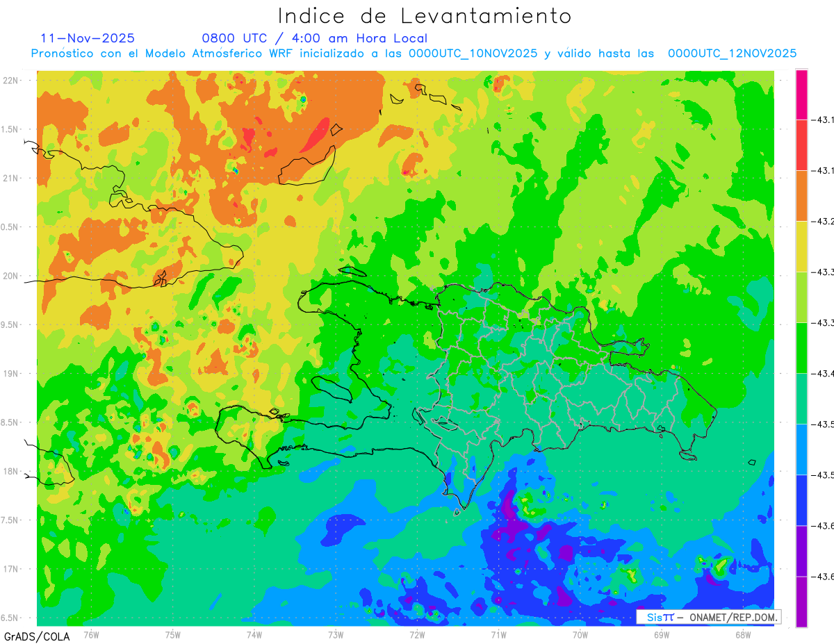Image resolution: width=834 pixels, height=644 pixels.
Task: Click the '72W' longitude label
Action: pyautogui.click(x=417, y=634)
